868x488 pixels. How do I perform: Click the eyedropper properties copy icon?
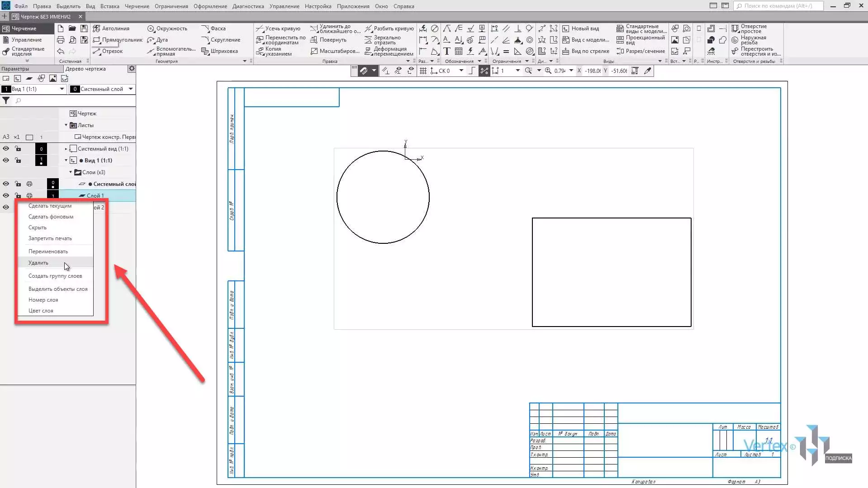click(648, 71)
